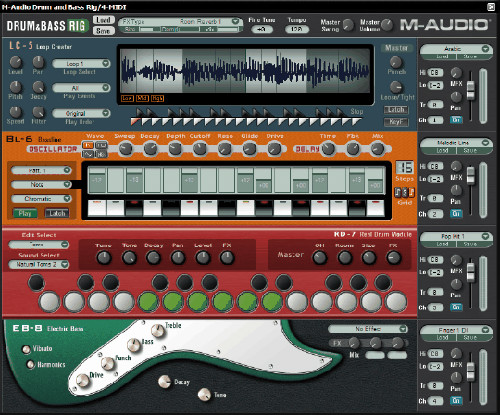Toggle the On button for channel 1
Image resolution: width=500 pixels, height=415 pixels.
[456, 120]
